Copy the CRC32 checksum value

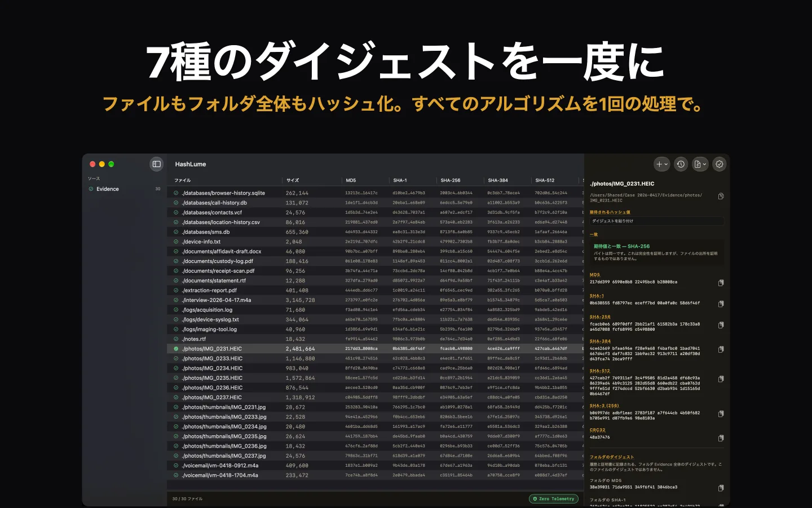721,438
